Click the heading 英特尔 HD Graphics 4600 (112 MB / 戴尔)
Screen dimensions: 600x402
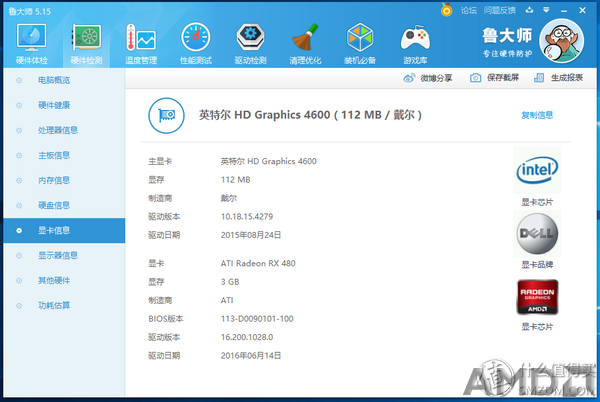[x=310, y=115]
